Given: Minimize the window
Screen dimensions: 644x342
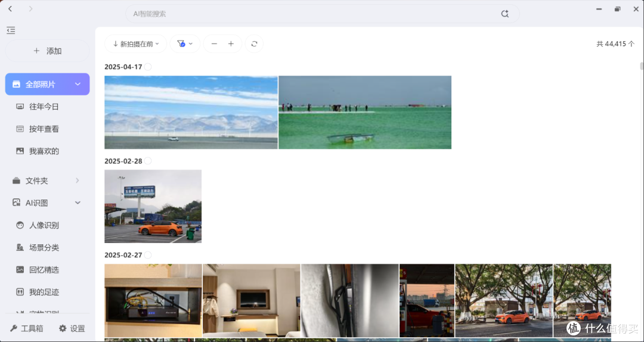Looking at the screenshot, I should [599, 9].
